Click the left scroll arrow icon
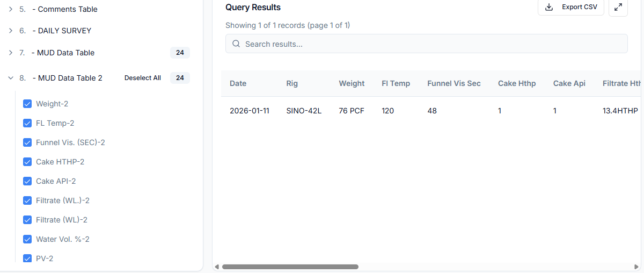Viewport: 644px width, 273px height. pos(217,267)
